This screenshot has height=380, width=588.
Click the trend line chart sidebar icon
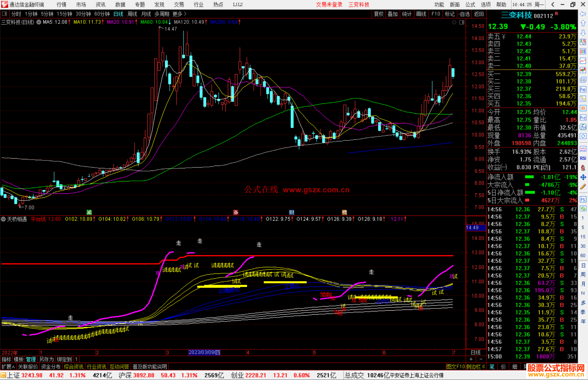(x=583, y=61)
